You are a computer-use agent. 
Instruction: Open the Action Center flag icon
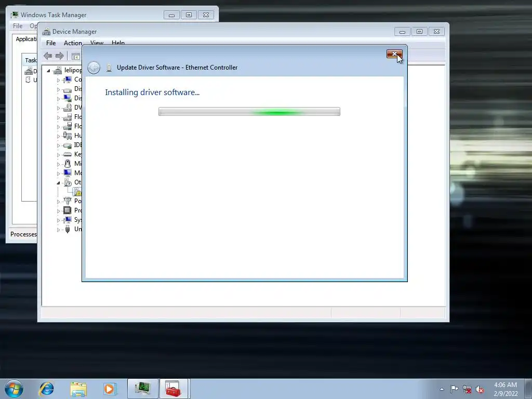[x=454, y=389]
